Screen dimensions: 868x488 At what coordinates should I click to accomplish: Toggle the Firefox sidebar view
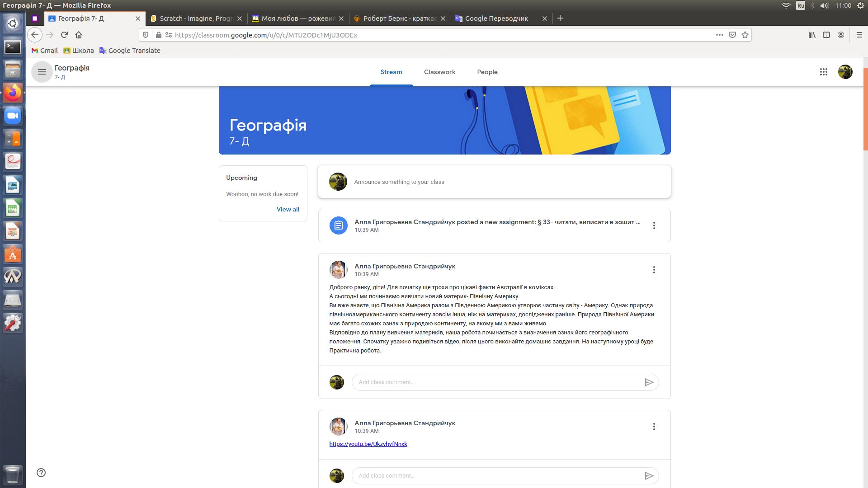click(x=826, y=35)
